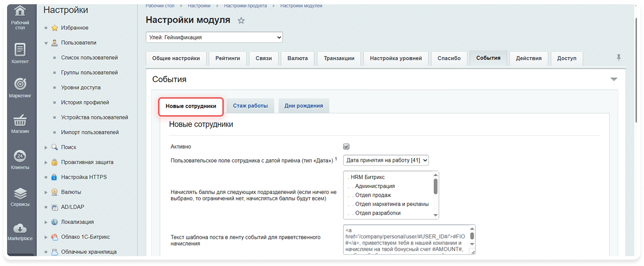The width and height of the screenshot is (644, 266).
Task: Open the Рабочий стол home icon
Action: tap(20, 11)
